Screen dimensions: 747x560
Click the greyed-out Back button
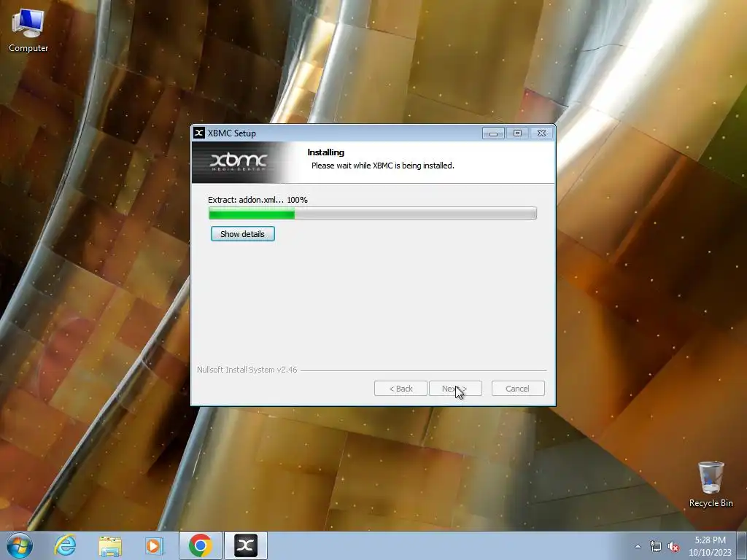point(400,389)
